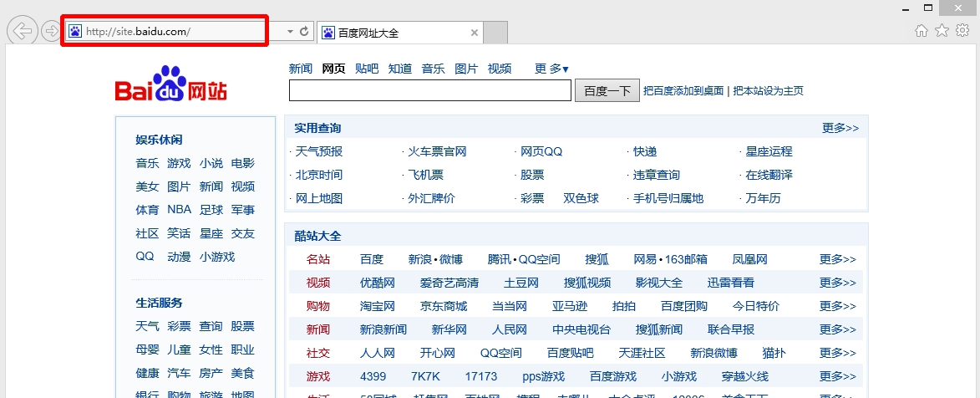
Task: Open the 京东商城 link
Action: pyautogui.click(x=444, y=306)
